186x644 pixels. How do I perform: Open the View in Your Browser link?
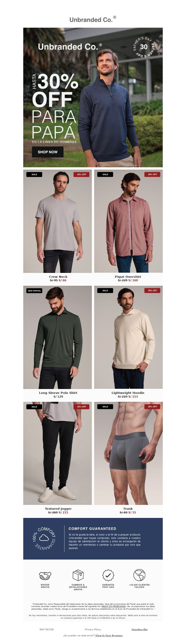tap(109, 635)
